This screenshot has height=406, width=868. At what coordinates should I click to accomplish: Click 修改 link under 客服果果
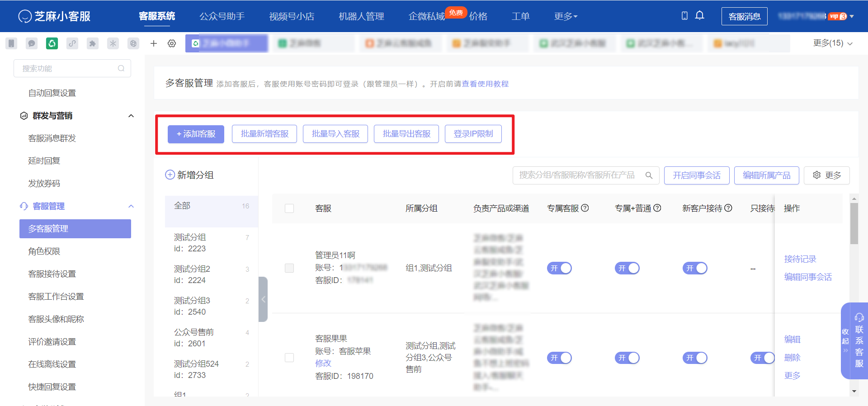323,363
